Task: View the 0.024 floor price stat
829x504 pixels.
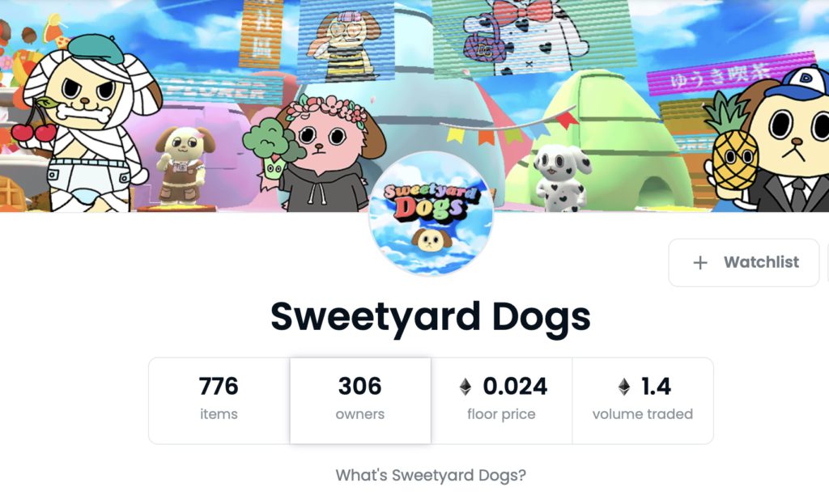Action: pyautogui.click(x=501, y=400)
